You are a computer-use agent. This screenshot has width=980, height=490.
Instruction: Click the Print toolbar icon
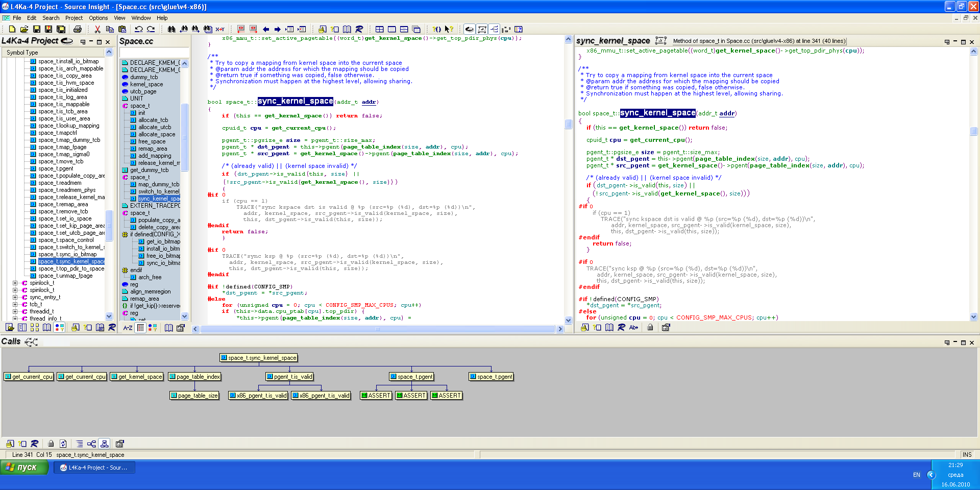click(78, 29)
